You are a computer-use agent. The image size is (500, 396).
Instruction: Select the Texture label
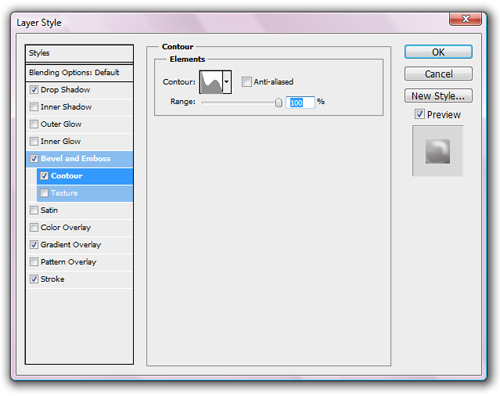point(64,193)
